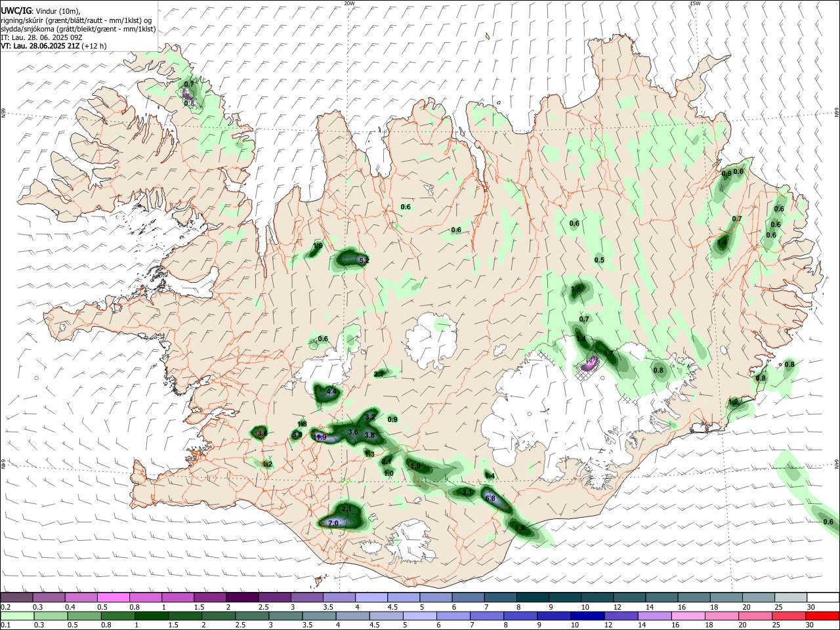The width and height of the screenshot is (840, 630).
Task: Pick upper legend swatch between 4 and 4.5
Action: tap(370, 597)
